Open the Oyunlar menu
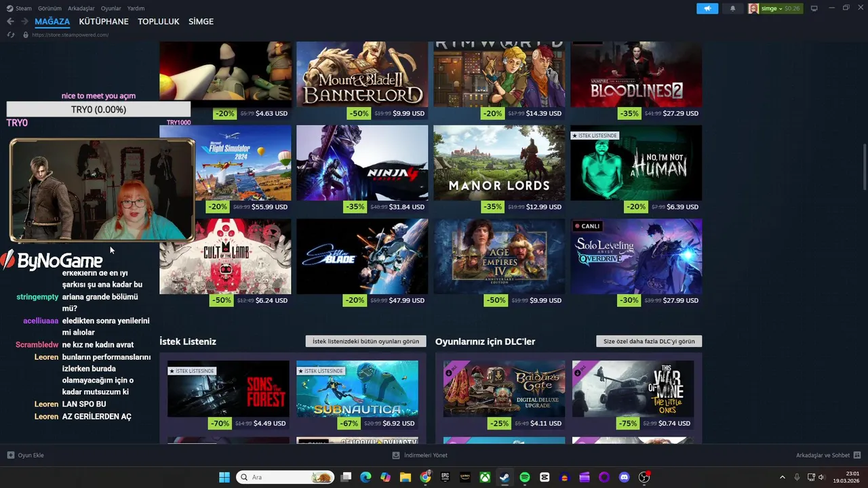 pos(111,8)
